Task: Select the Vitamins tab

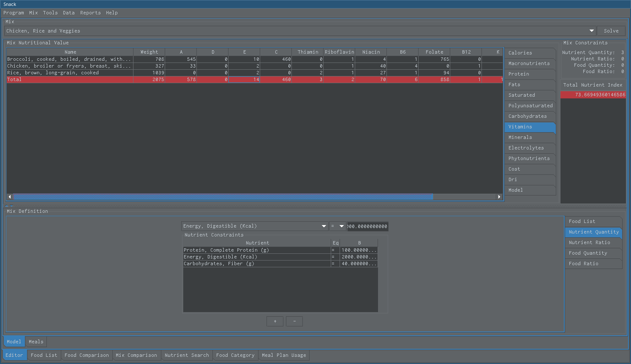Action: 530,127
